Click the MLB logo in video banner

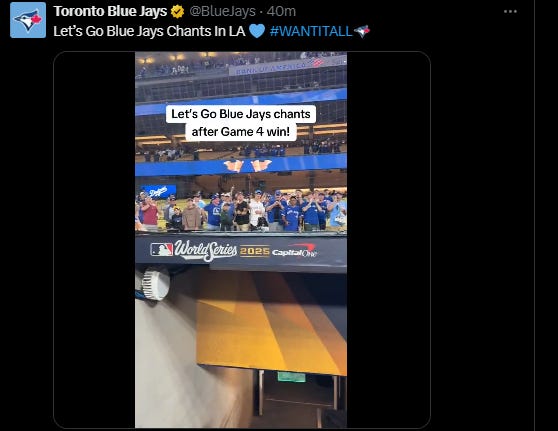click(161, 249)
